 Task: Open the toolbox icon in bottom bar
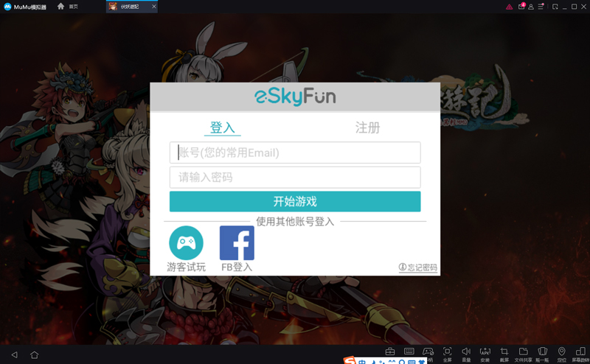pos(390,352)
